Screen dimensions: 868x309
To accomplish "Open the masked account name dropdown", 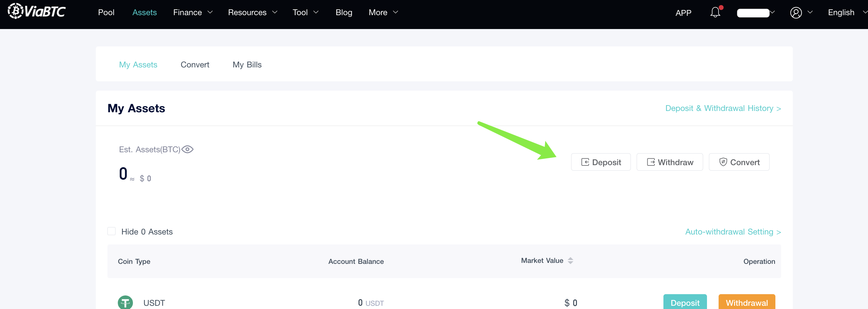I will pos(756,13).
